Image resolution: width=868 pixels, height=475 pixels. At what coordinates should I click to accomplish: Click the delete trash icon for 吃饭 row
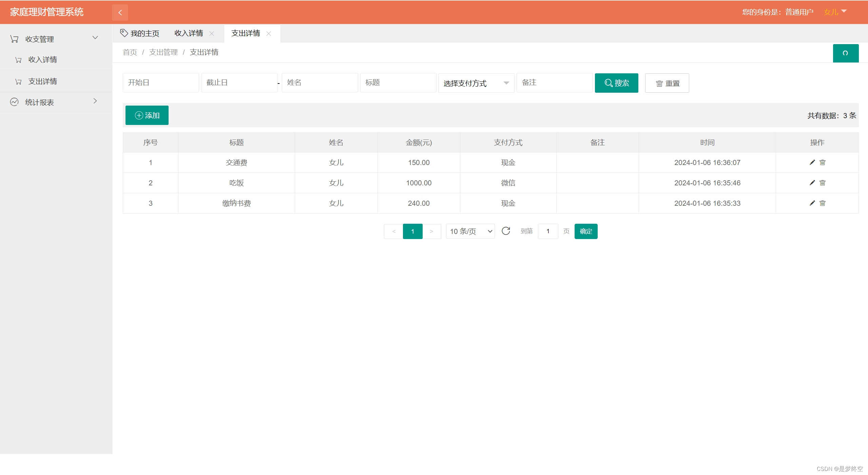822,183
